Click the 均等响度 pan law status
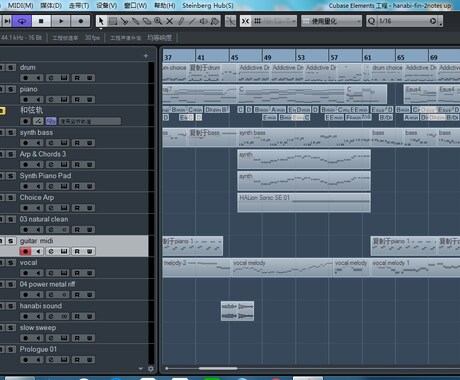This screenshot has height=380, width=460. pos(160,38)
